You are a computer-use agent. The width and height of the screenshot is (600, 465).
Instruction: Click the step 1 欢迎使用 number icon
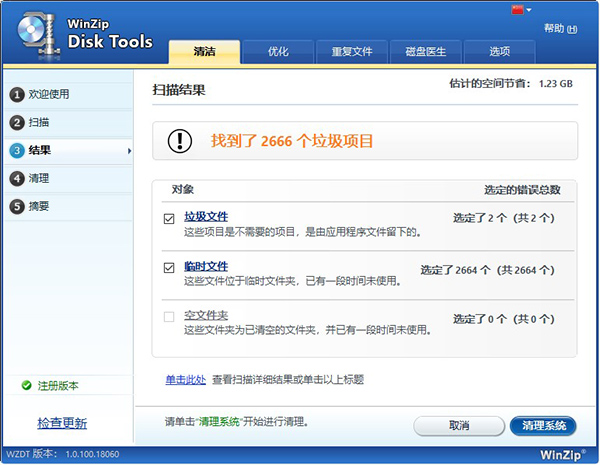pyautogui.click(x=17, y=95)
